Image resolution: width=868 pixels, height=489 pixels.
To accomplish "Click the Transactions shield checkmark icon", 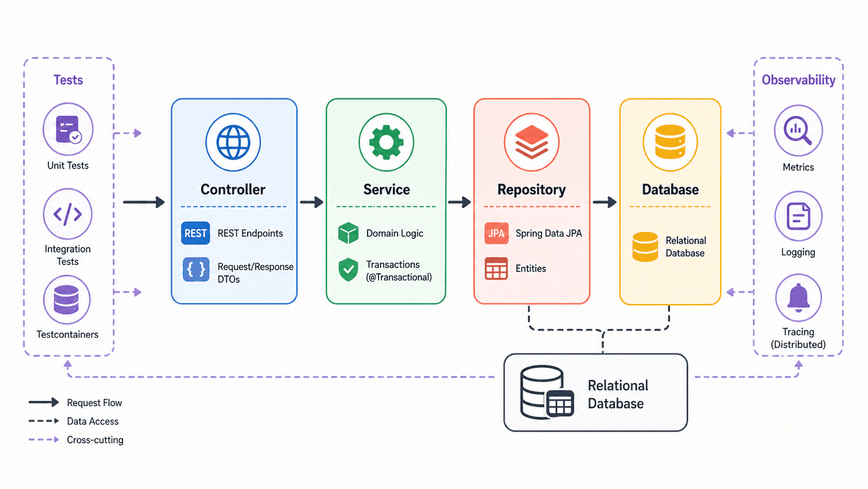I will (x=348, y=270).
